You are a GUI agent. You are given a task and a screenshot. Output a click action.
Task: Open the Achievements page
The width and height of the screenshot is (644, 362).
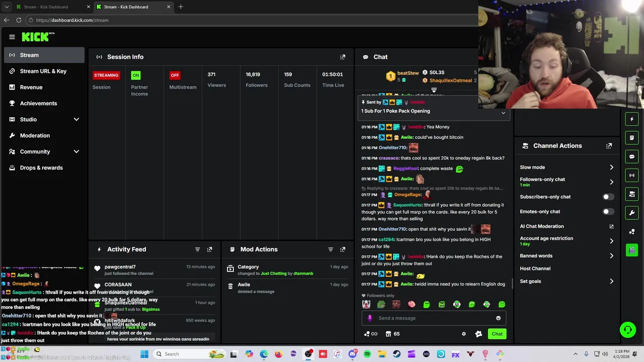pyautogui.click(x=44, y=104)
